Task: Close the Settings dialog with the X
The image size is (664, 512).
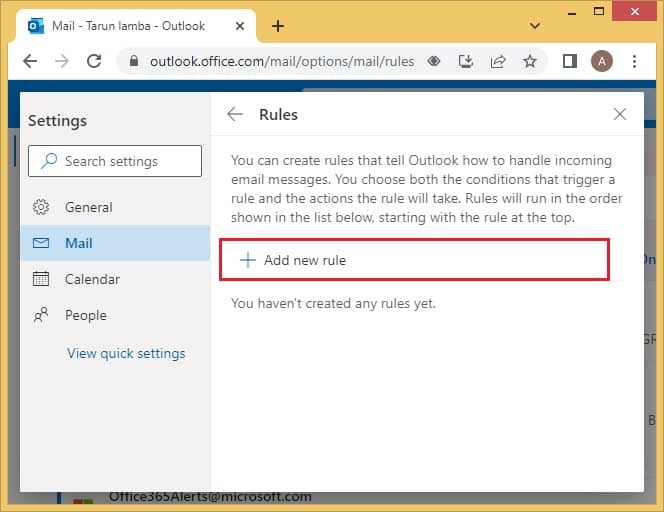Action: pos(620,114)
